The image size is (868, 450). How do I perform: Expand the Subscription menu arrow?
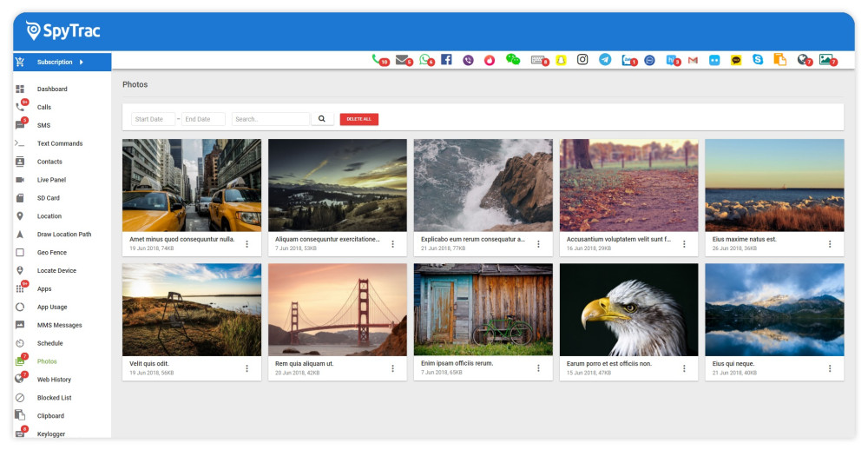tap(82, 63)
